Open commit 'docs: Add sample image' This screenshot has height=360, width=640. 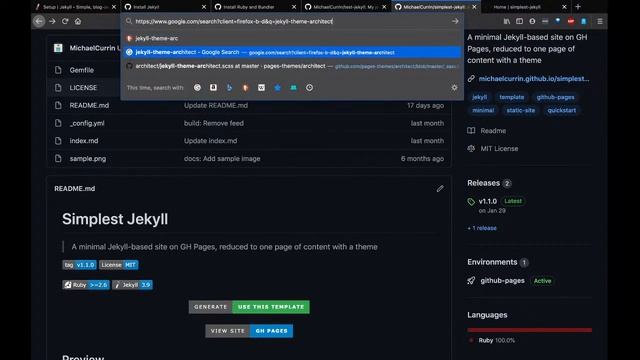(x=222, y=158)
